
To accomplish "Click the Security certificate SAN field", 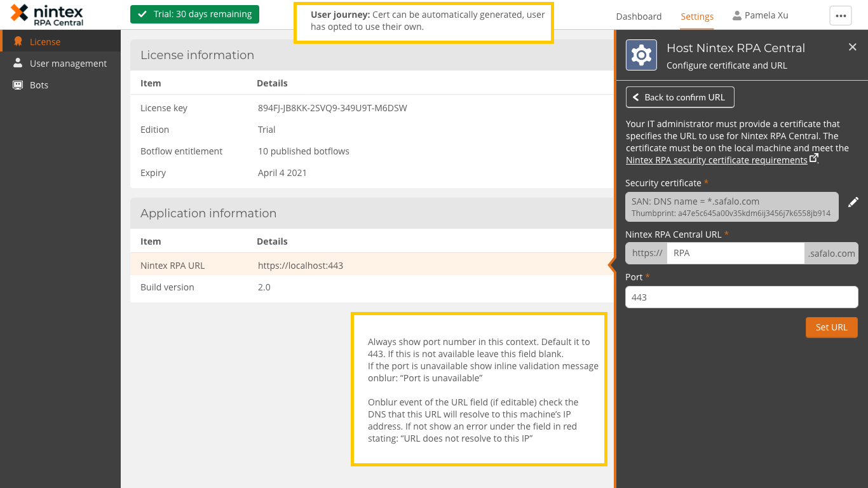I will (x=732, y=207).
